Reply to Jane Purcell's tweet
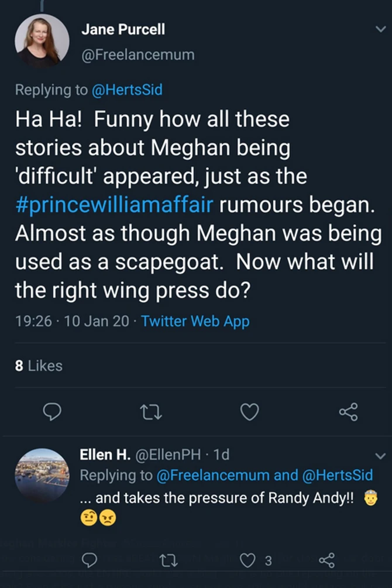This screenshot has width=392, height=588. click(x=53, y=412)
